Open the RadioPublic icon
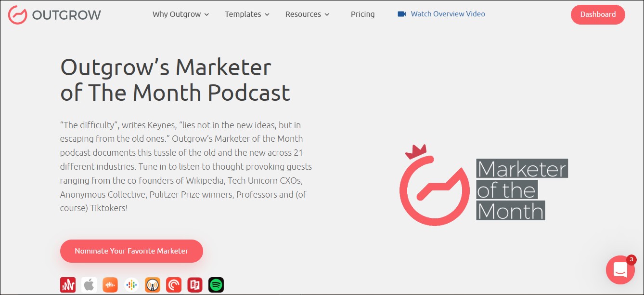 pyautogui.click(x=195, y=285)
